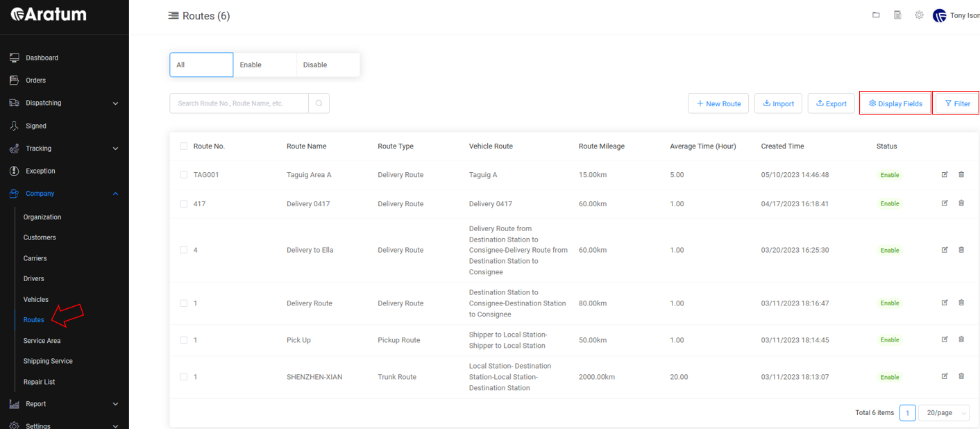Check the route 417 row checkbox
This screenshot has width=980, height=429.
[183, 204]
